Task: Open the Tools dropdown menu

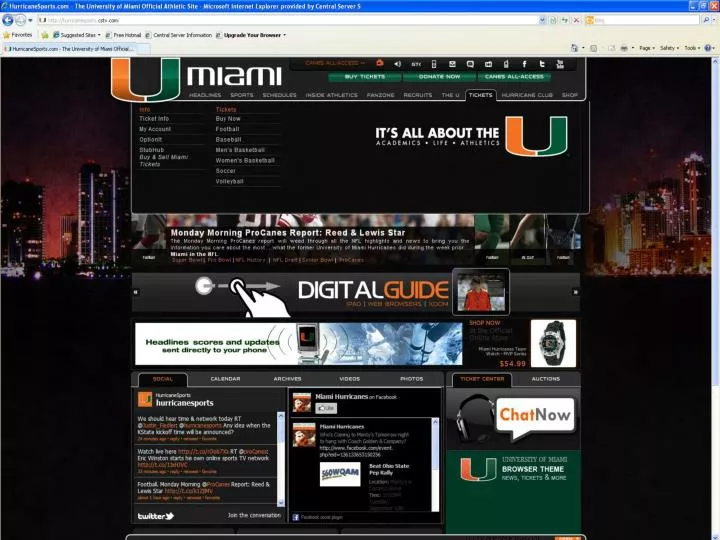Action: (692, 48)
